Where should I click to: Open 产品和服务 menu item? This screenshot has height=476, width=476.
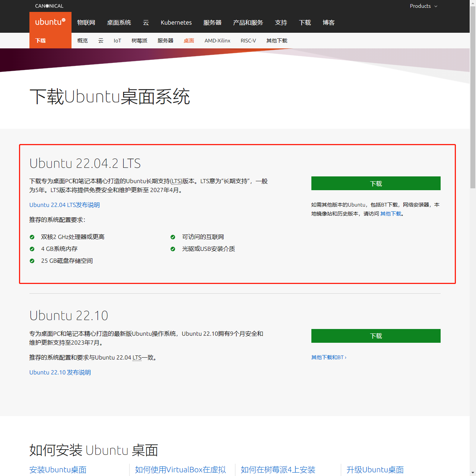(248, 22)
